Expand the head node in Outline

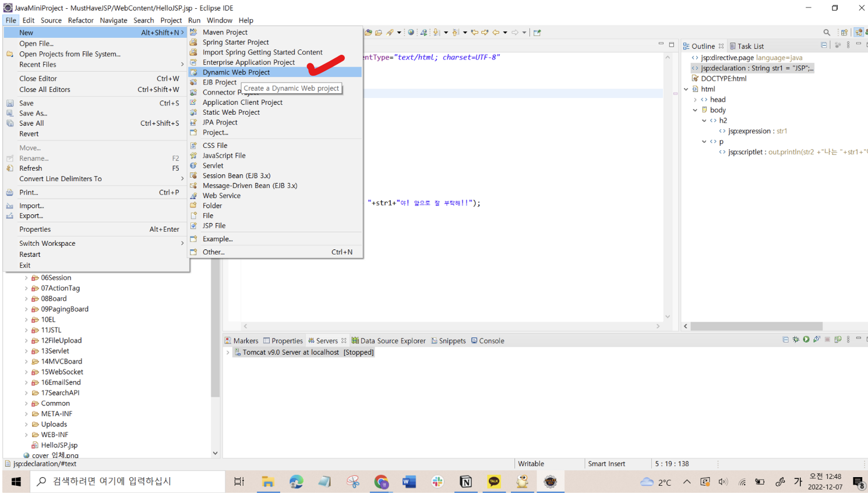coord(696,100)
